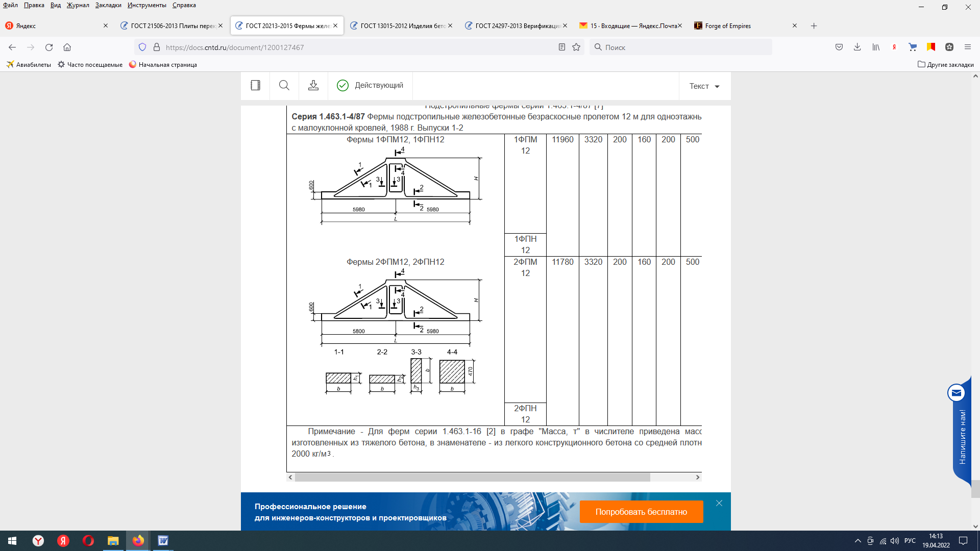
Task: Open the Windows Start menu
Action: click(12, 541)
